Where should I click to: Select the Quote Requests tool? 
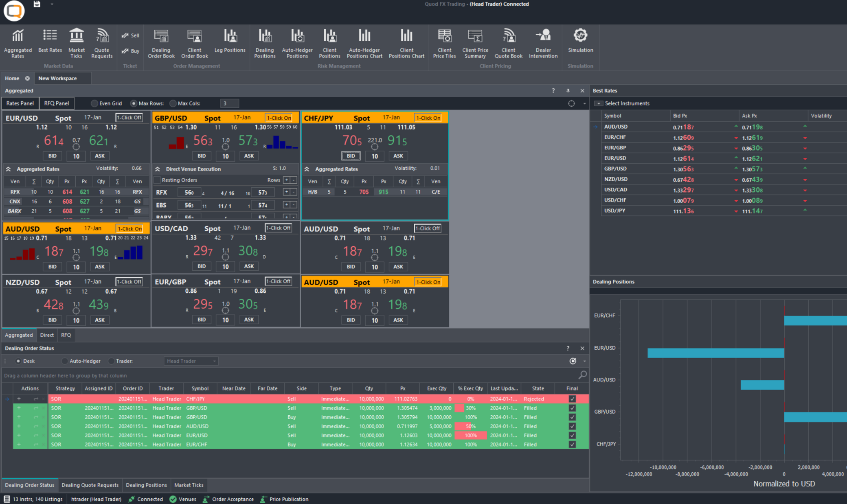102,43
